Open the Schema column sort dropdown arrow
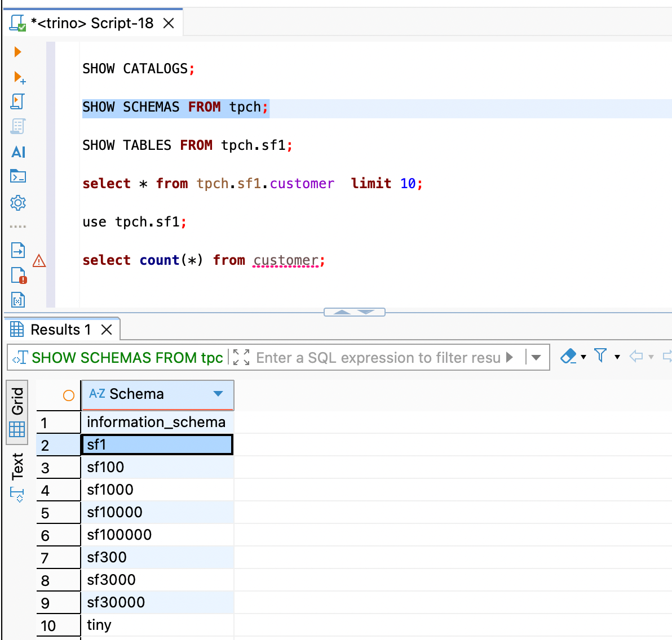This screenshot has height=640, width=672. click(218, 394)
